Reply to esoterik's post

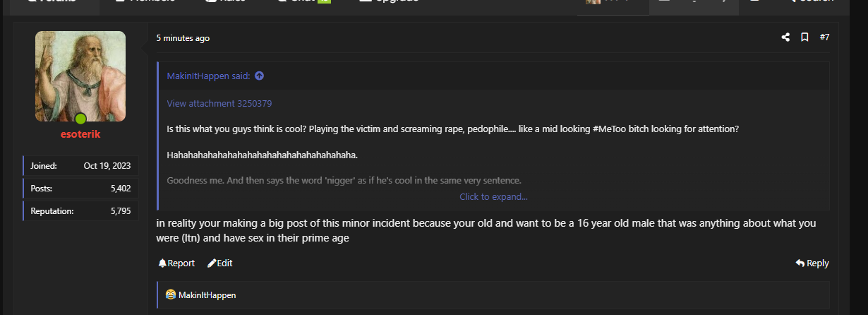click(x=812, y=263)
